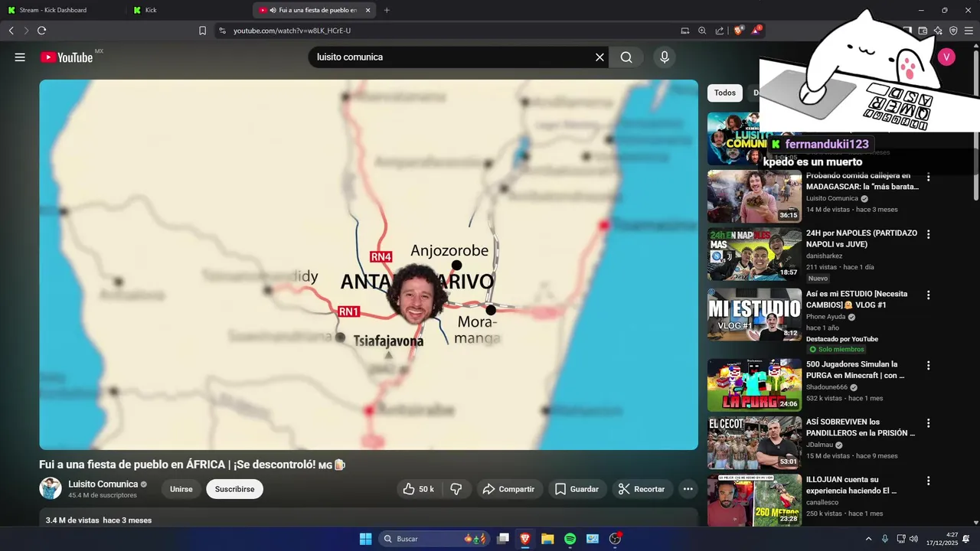Image resolution: width=980 pixels, height=551 pixels.
Task: Open options menu for PANDILLEROS video
Action: point(929,423)
